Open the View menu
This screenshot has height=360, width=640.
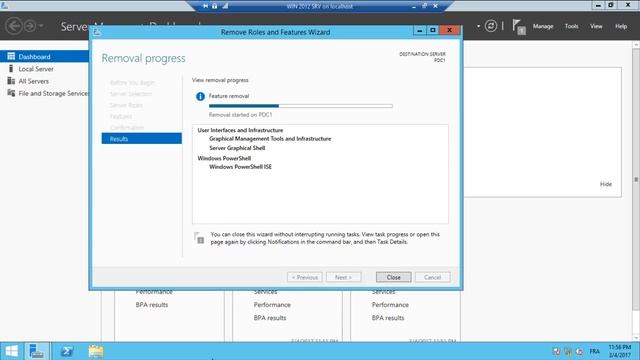tap(596, 26)
